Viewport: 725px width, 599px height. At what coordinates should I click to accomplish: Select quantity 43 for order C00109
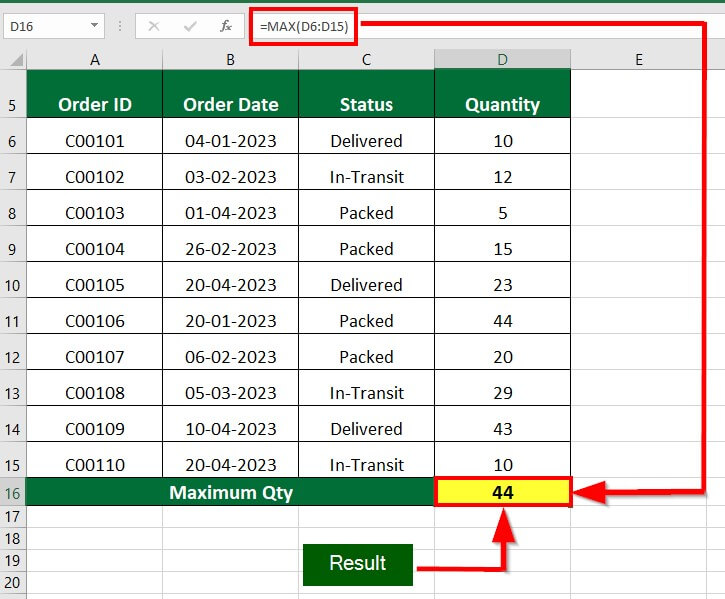503,424
